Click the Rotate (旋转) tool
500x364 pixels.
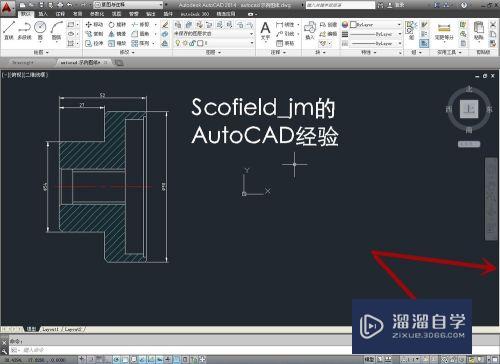pyautogui.click(x=117, y=24)
